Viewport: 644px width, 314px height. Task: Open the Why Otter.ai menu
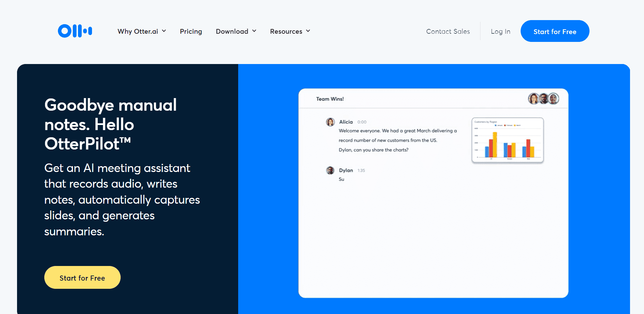coord(142,31)
